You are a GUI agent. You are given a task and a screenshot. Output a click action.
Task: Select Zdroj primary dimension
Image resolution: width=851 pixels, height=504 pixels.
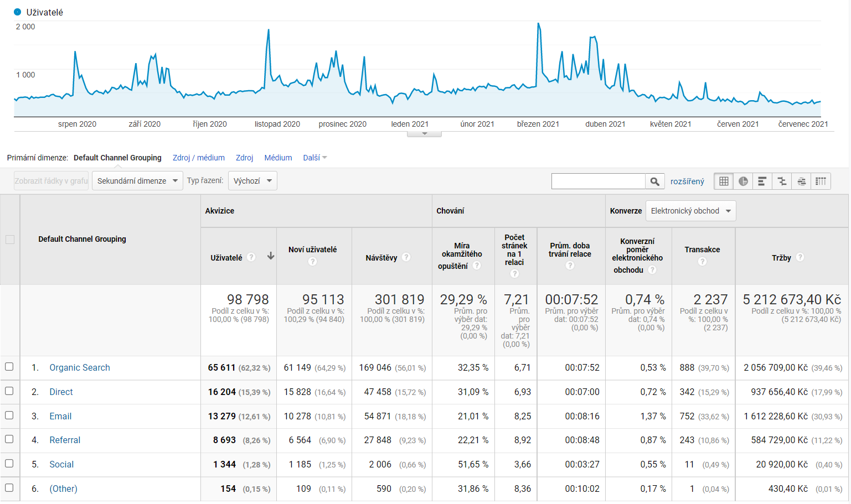[x=244, y=158]
